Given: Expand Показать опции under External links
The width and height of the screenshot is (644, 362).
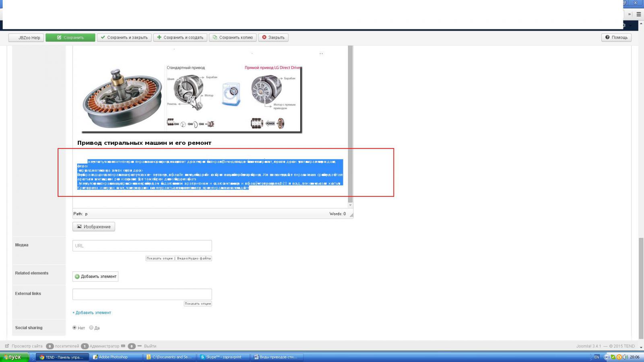Looking at the screenshot, I should point(198,304).
